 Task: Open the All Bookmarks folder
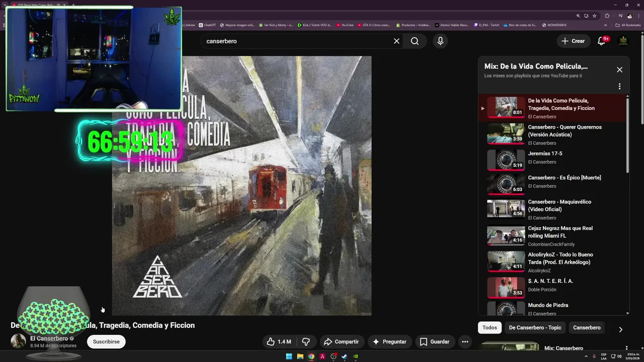coord(627,25)
